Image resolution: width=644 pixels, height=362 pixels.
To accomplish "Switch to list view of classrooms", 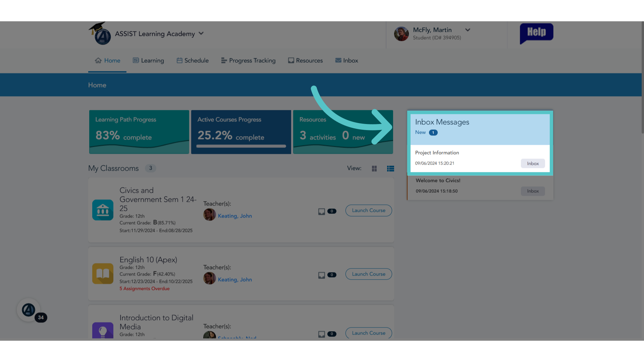I will pos(390,169).
